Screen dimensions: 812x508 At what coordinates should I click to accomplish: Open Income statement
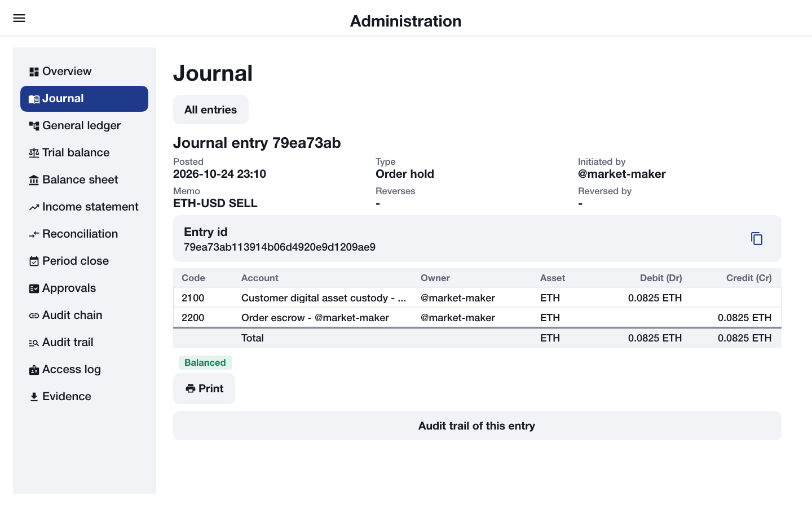coord(84,207)
